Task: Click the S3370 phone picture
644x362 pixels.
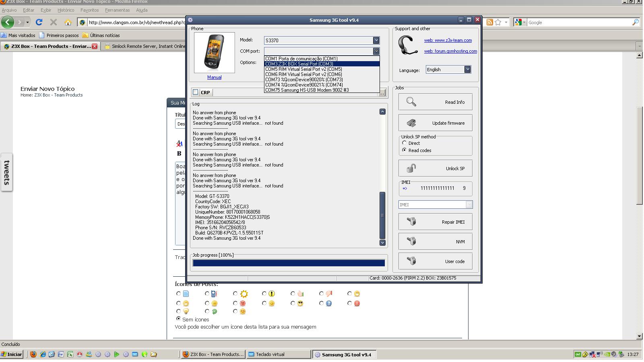Action: pos(214,53)
